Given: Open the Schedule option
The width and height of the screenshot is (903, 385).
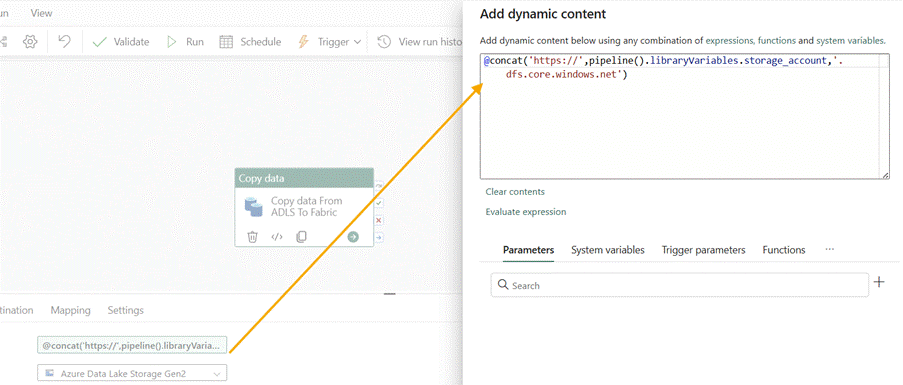Looking at the screenshot, I should click(251, 41).
